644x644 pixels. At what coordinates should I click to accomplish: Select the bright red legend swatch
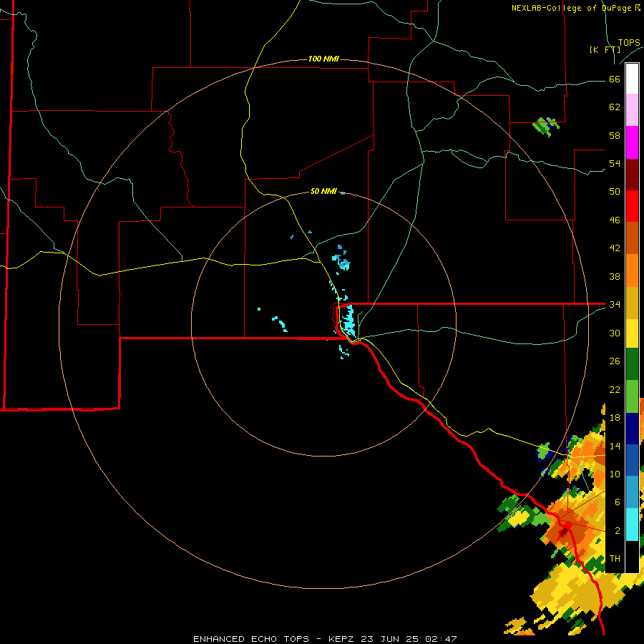[x=632, y=206]
